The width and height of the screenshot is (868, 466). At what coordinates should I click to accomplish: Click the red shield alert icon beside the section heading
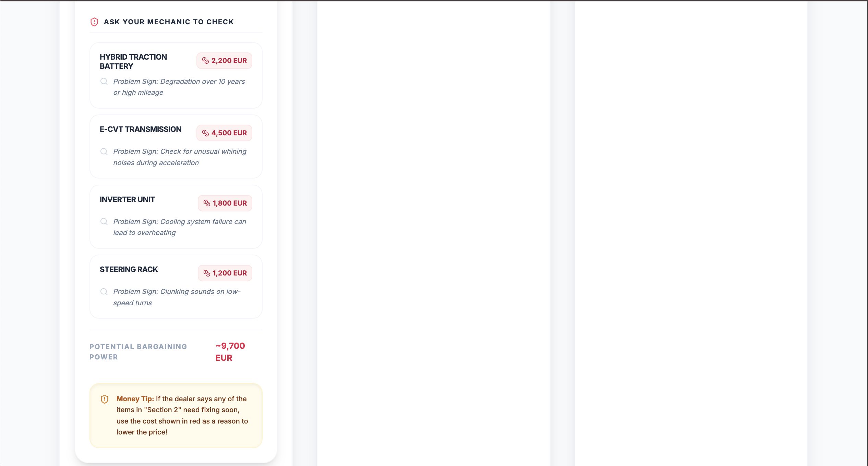tap(94, 22)
